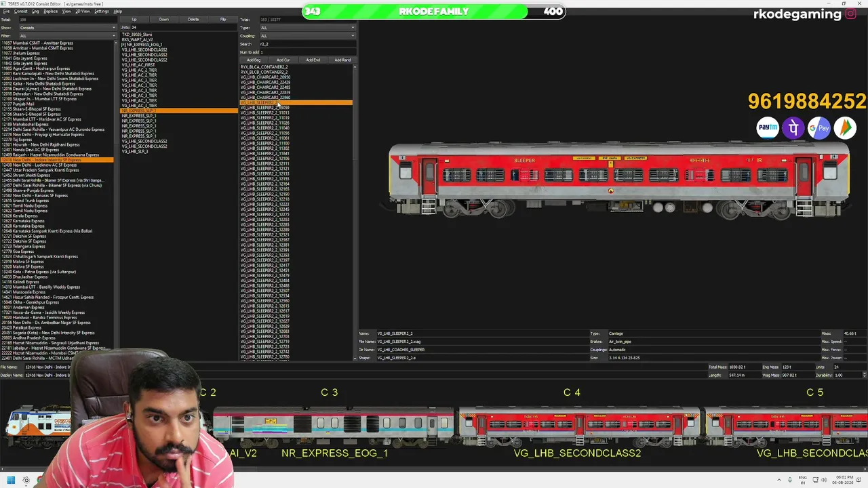Expand the Show dropdown set to Consists
This screenshot has height=488, width=868.
(67, 28)
